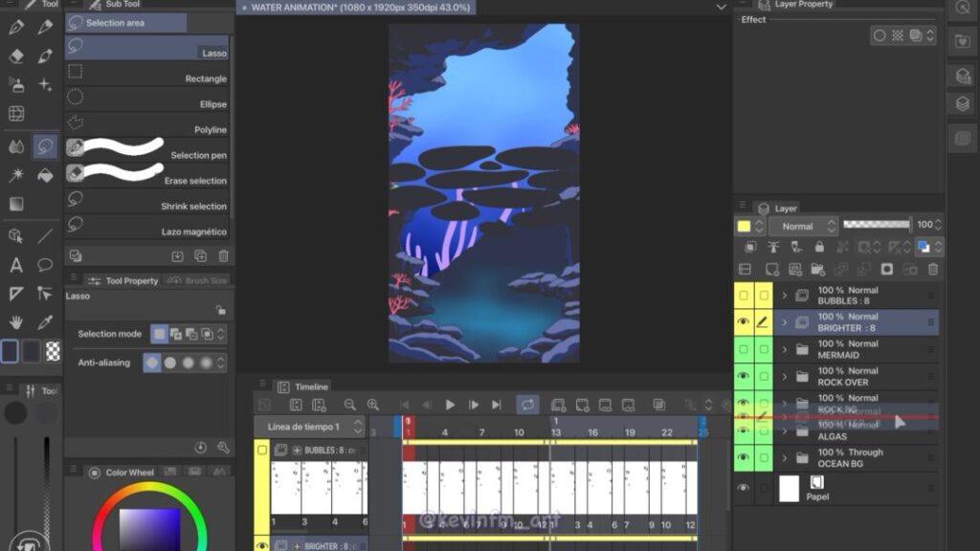Expand the MERMAID folder
980x551 pixels.
pos(785,349)
